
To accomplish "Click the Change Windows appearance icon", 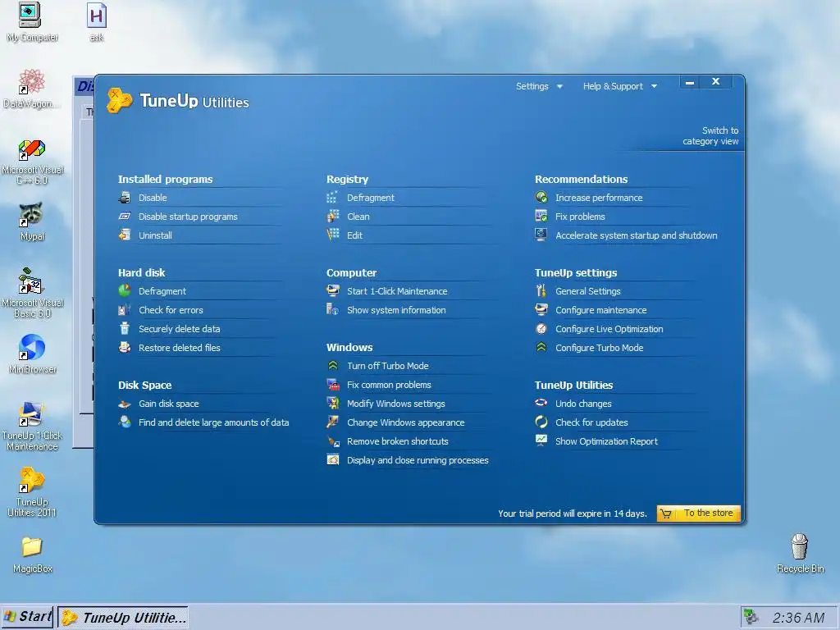I will click(x=333, y=422).
